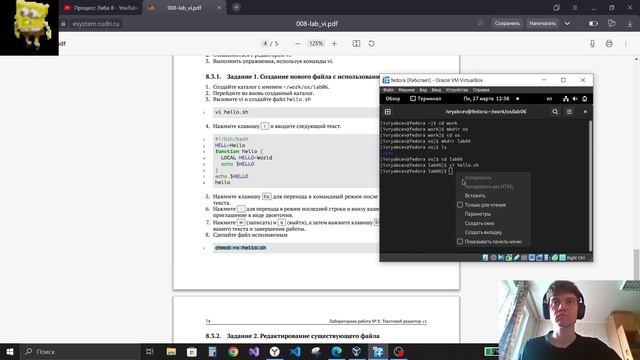Download the PDF via the viewer download icon
The width and height of the screenshot is (640, 360).
592,43
